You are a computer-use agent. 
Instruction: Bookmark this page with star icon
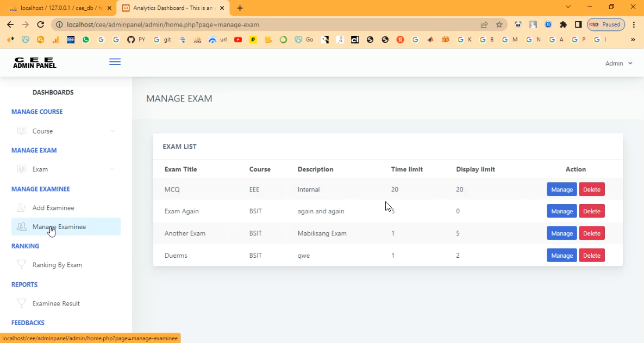(x=499, y=24)
